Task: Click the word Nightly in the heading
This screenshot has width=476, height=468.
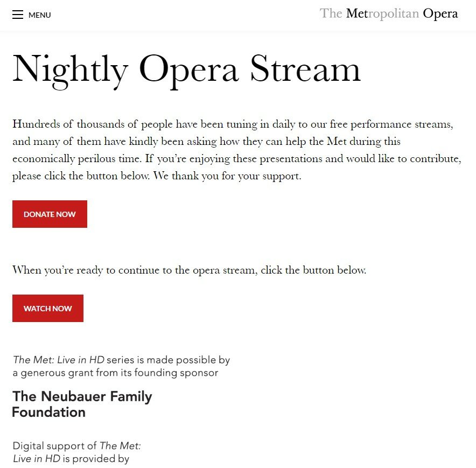Action: (x=70, y=69)
